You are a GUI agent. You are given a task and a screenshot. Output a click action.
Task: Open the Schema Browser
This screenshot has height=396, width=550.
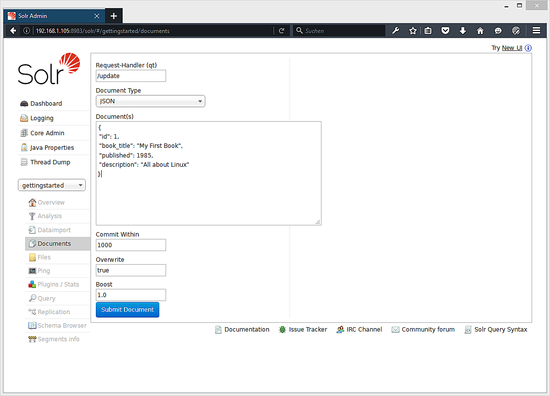57,325
